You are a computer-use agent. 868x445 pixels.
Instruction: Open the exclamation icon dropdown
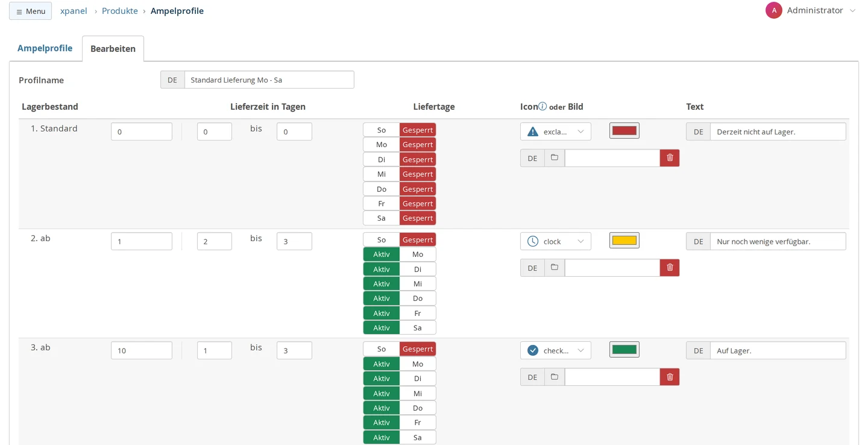556,131
